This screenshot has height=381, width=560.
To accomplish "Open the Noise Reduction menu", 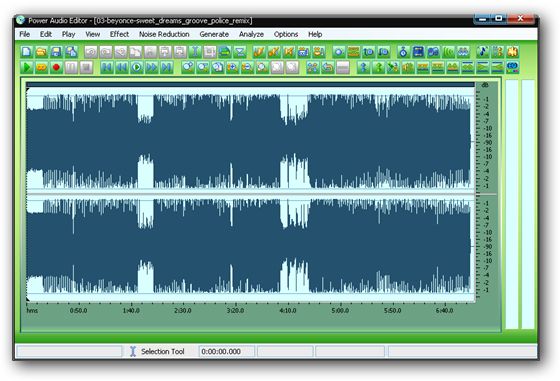I will coord(164,34).
